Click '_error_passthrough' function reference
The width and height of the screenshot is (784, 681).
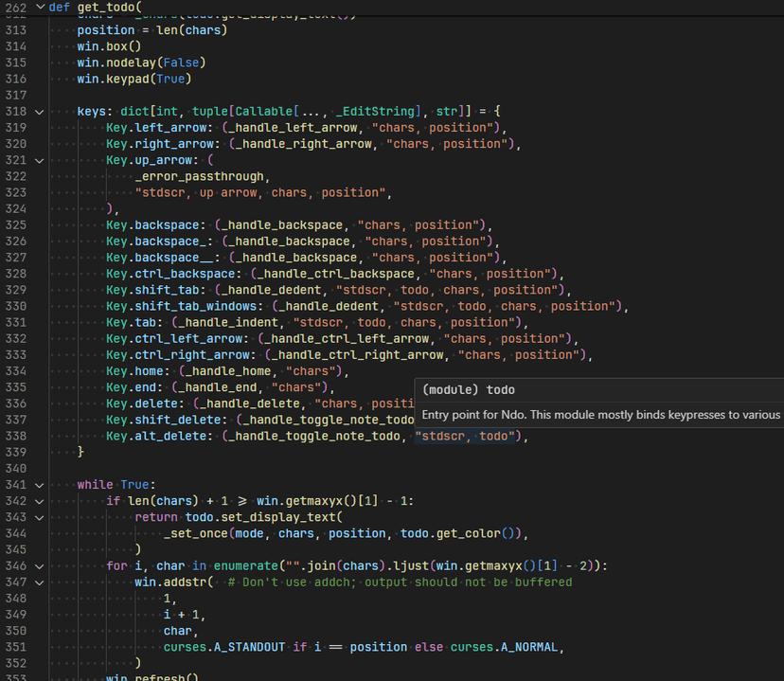tap(200, 176)
